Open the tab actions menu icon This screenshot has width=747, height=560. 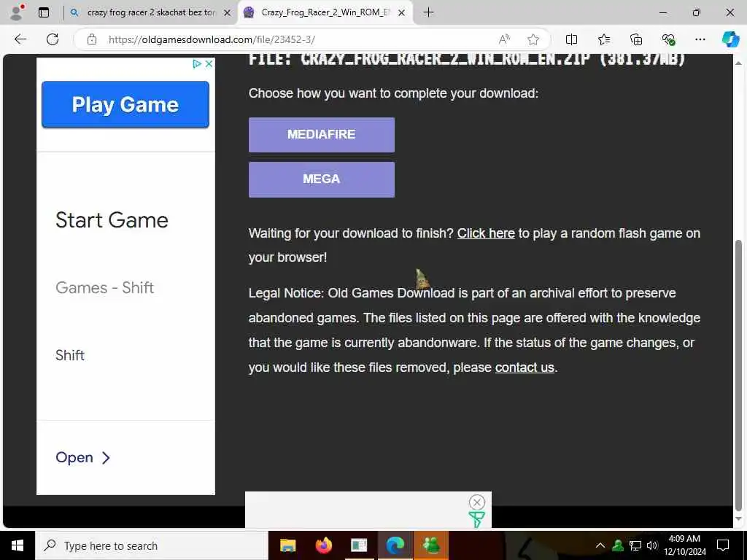coord(44,13)
